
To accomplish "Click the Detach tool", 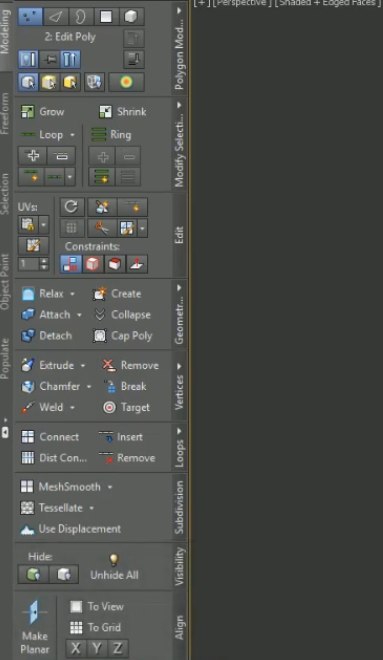I will (x=47, y=335).
